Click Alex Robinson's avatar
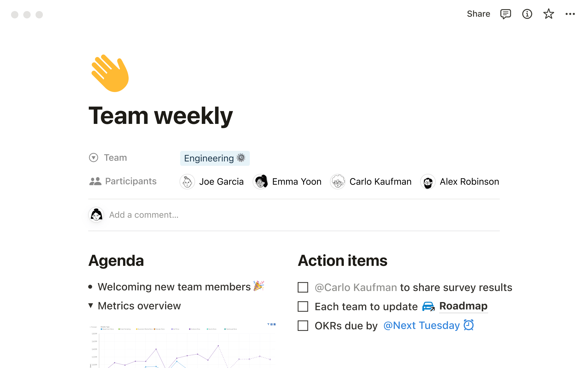Screen dimensions: 588x368 click(x=428, y=182)
